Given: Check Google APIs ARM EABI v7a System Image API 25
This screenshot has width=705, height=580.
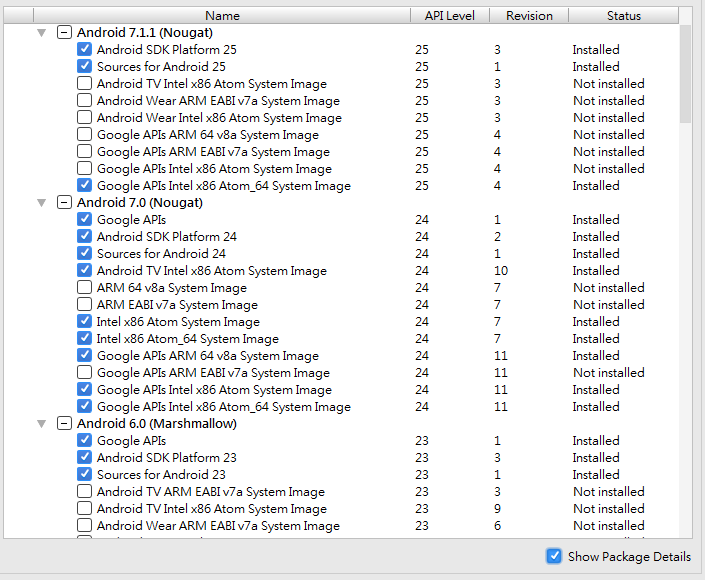Looking at the screenshot, I should (x=85, y=151).
